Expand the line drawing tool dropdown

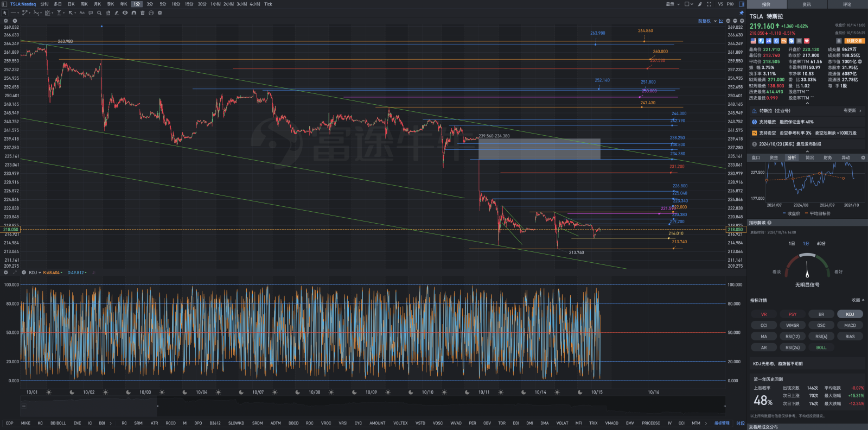pyautogui.click(x=18, y=12)
